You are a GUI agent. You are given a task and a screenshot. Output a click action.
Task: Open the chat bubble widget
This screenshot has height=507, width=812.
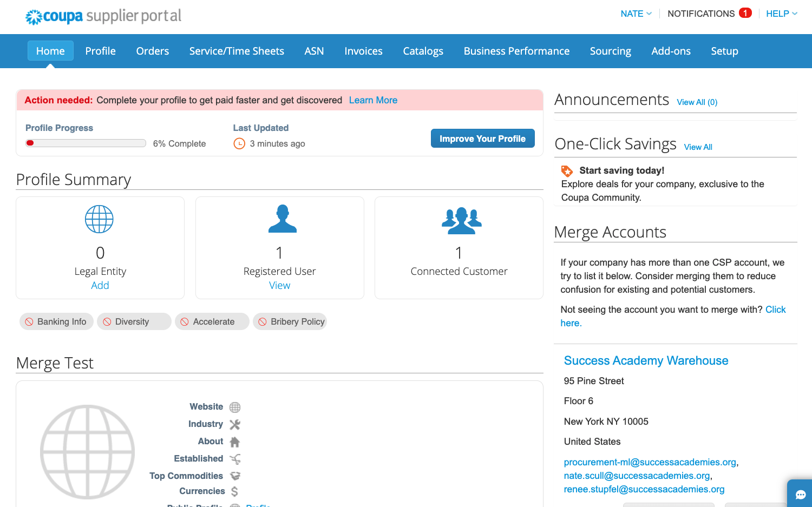pos(801,494)
